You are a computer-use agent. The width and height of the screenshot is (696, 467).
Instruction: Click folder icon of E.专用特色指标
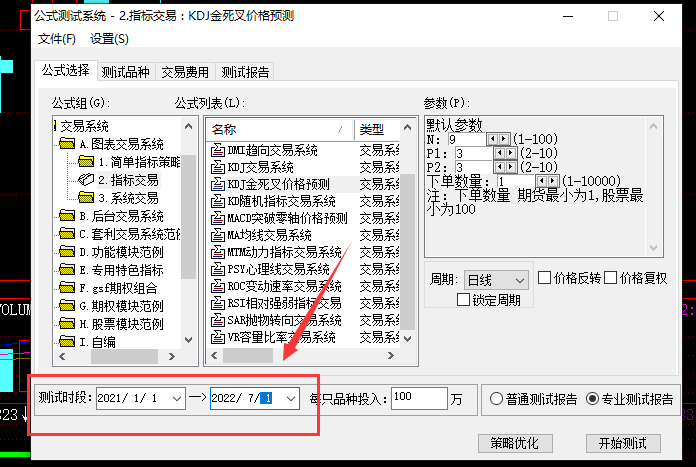click(67, 269)
